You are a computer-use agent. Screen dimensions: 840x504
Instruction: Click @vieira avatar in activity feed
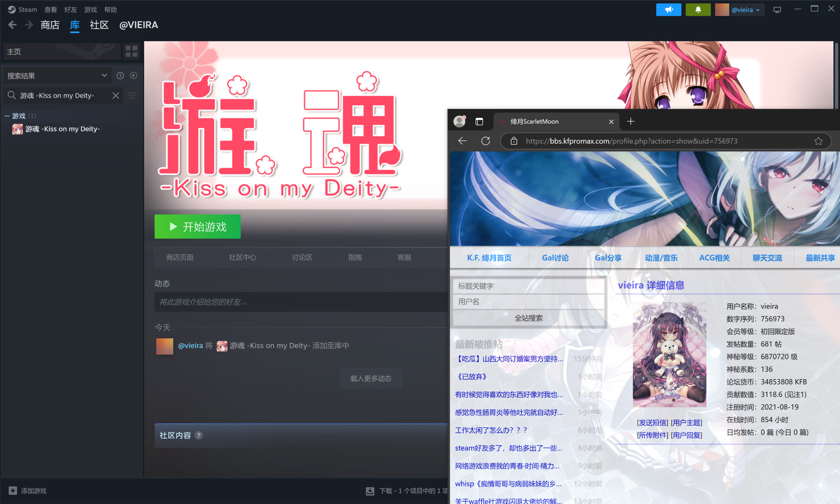coord(165,346)
